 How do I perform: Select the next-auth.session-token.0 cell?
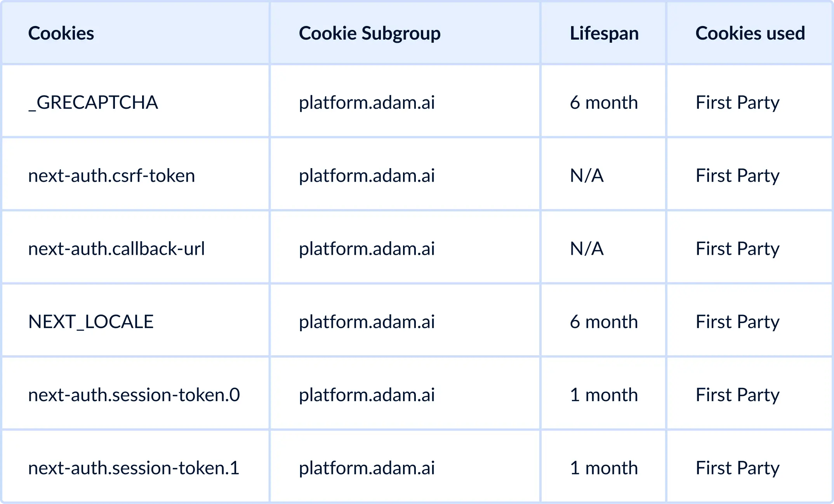[x=134, y=395]
